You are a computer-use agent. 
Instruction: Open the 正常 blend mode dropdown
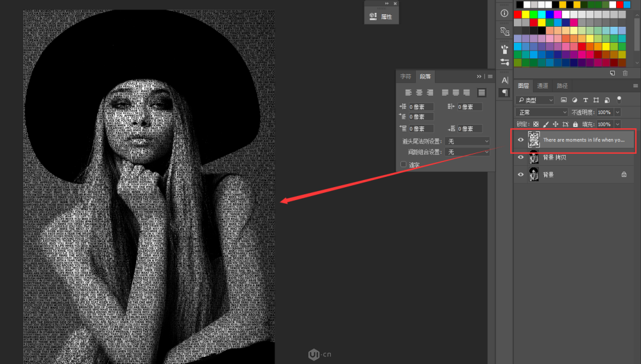coord(542,112)
